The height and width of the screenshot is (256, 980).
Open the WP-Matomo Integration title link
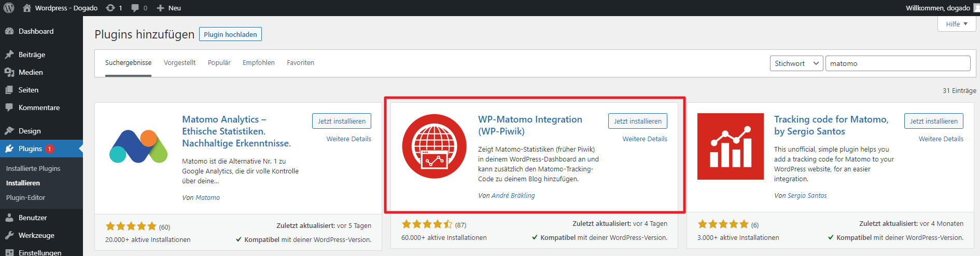pos(530,125)
